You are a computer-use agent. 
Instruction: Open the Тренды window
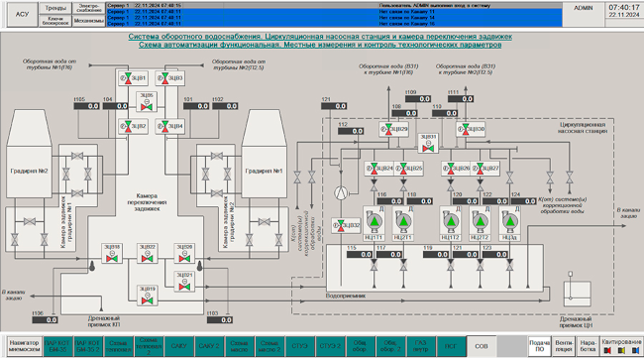pyautogui.click(x=55, y=8)
